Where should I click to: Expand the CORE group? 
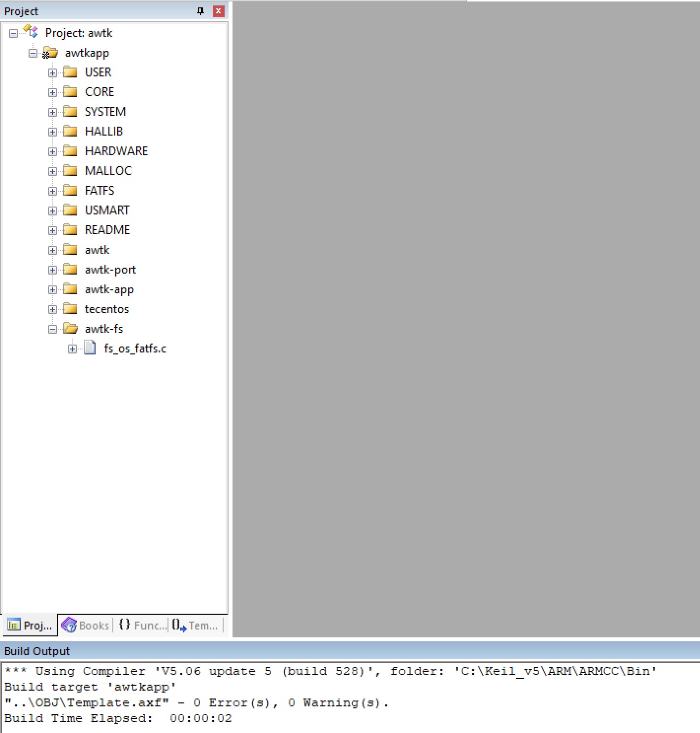(53, 93)
